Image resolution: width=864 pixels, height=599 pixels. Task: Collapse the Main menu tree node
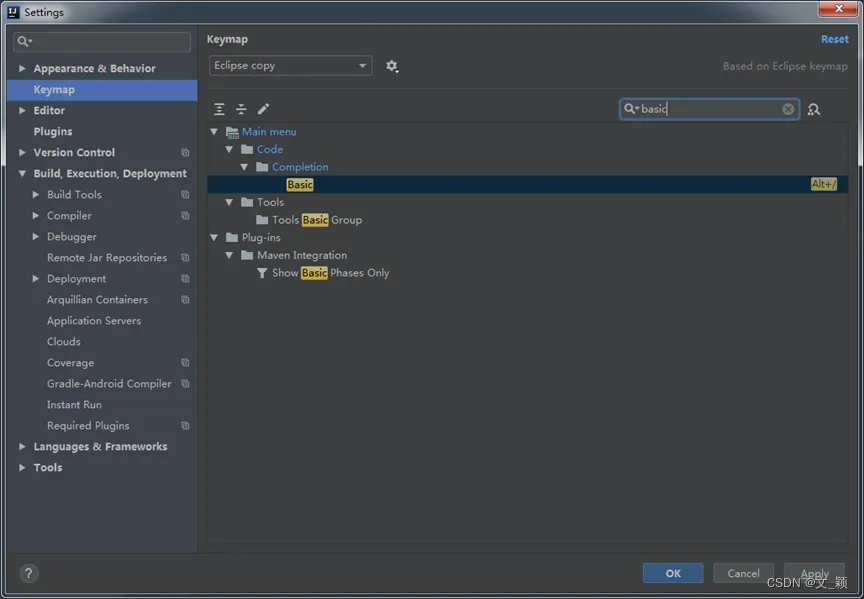point(214,132)
